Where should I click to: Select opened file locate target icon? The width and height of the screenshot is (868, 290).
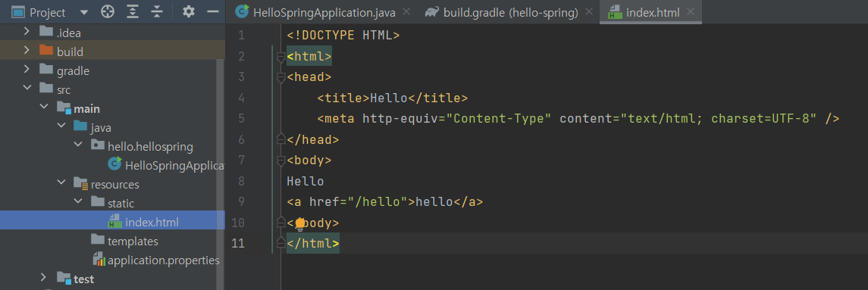click(108, 11)
